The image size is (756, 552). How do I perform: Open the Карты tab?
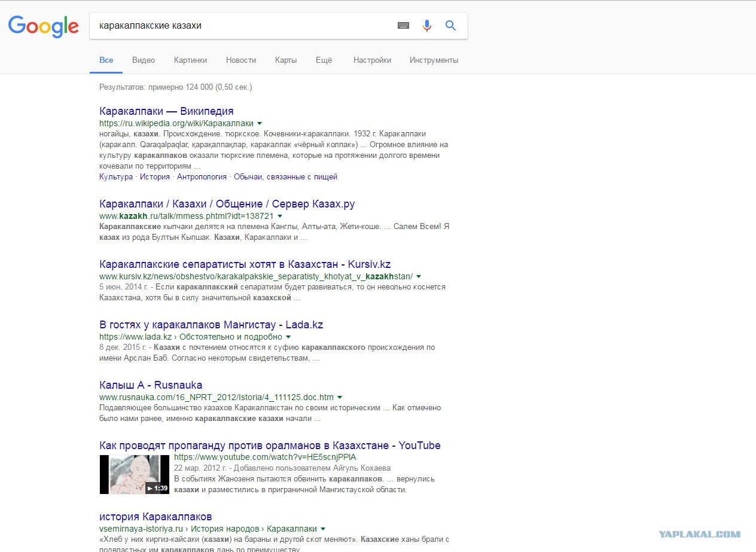[x=286, y=60]
